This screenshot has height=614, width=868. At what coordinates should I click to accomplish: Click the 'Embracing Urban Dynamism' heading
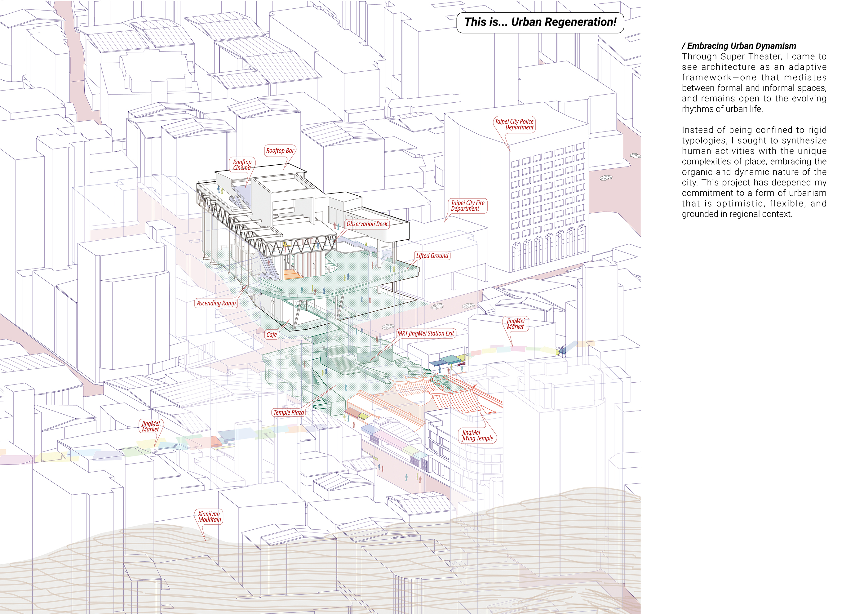739,46
